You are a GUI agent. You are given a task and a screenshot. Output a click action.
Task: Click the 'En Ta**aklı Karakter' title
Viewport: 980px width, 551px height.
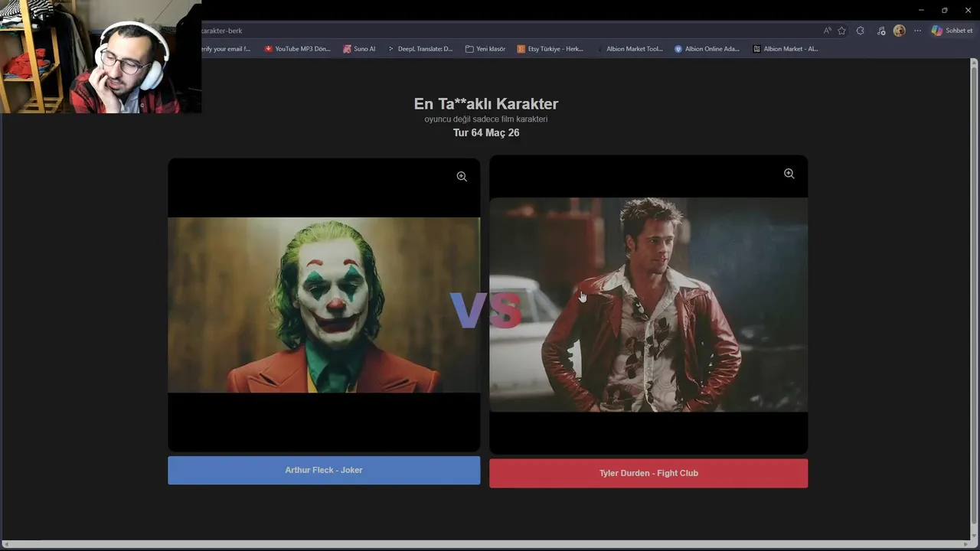[486, 103]
